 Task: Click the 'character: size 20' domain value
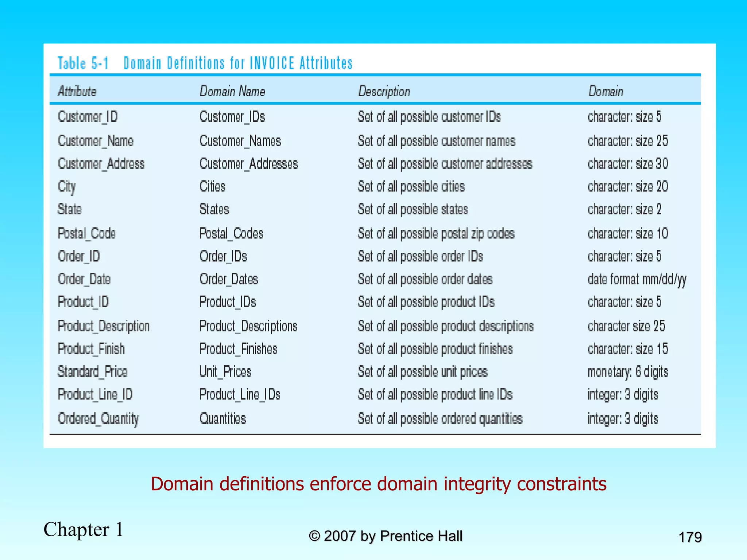point(628,187)
